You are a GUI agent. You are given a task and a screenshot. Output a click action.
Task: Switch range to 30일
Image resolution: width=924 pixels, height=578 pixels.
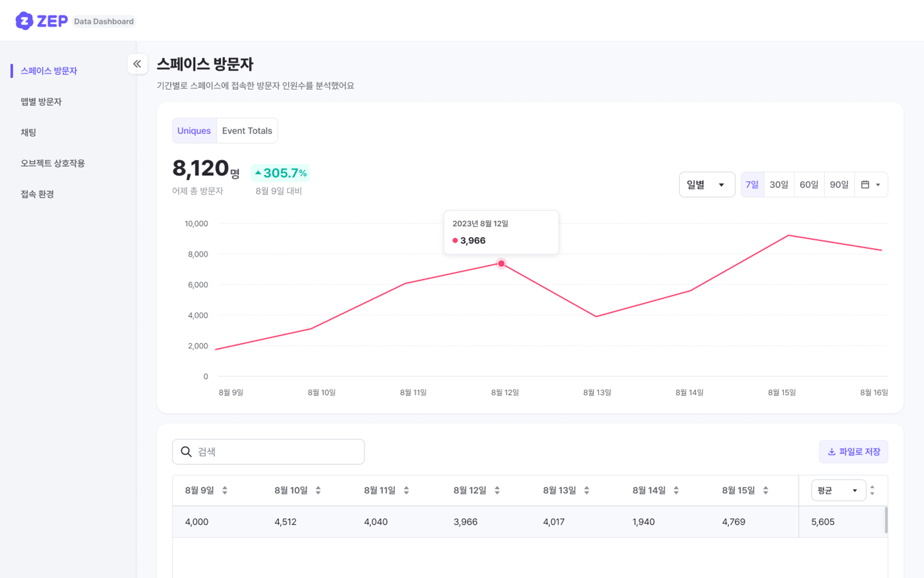tap(779, 184)
